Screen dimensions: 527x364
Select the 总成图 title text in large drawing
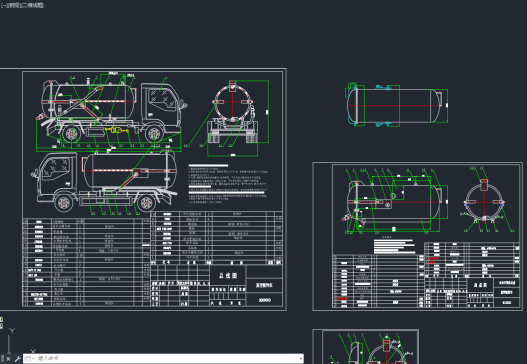click(x=228, y=275)
